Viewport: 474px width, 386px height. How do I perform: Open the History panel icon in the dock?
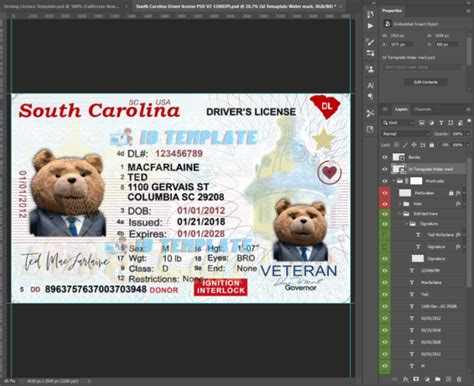370,14
